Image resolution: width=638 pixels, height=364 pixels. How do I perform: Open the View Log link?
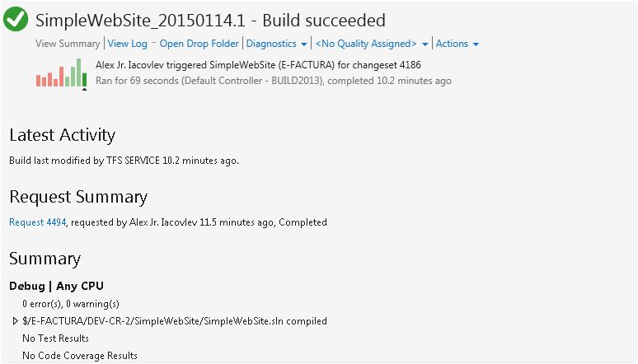[128, 44]
